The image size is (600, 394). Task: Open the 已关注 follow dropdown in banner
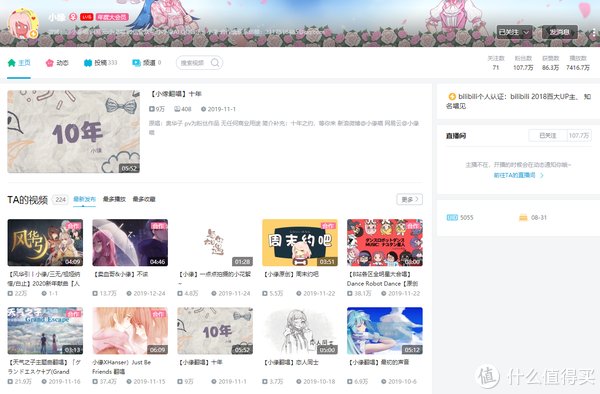(x=514, y=32)
